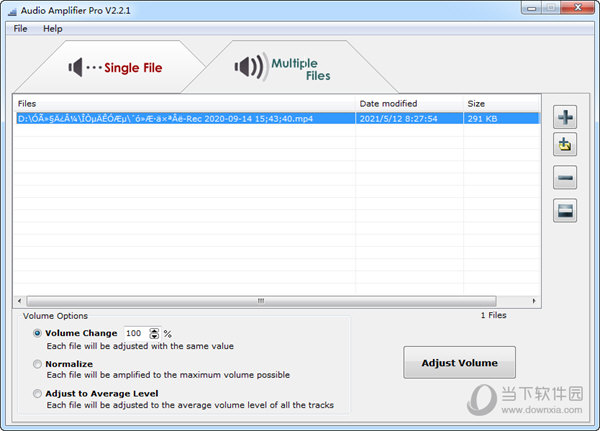The height and width of the screenshot is (431, 600).
Task: Switch to the Single File tab
Action: 115,68
